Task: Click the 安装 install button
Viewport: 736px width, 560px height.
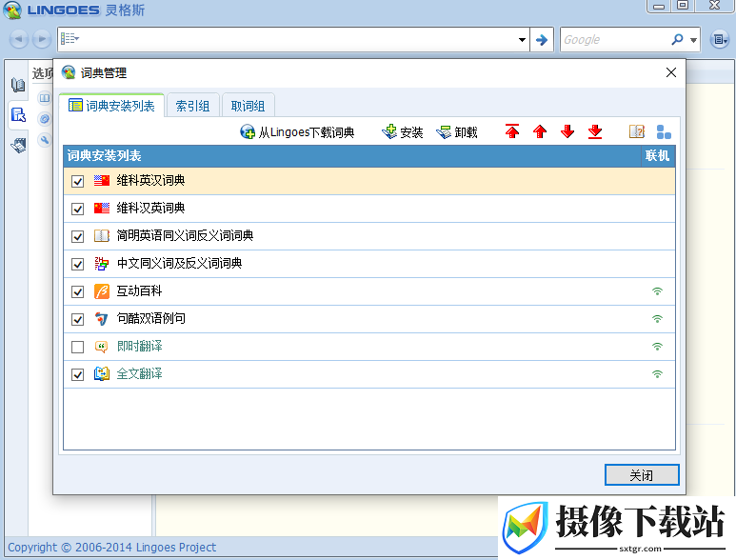Action: coord(402,131)
